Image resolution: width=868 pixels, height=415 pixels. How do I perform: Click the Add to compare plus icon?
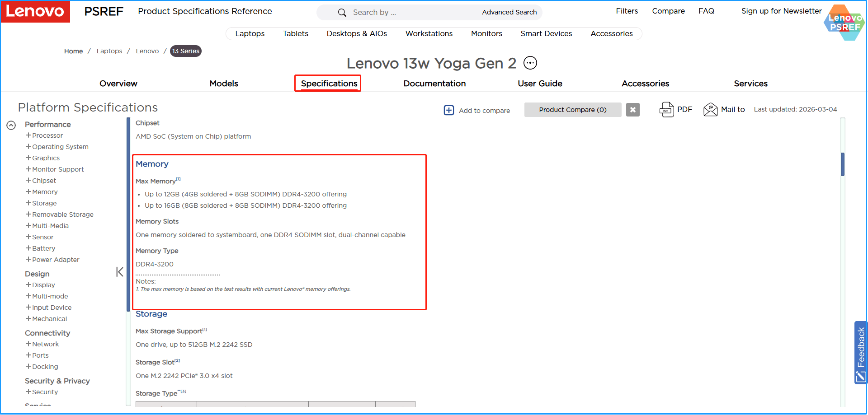[449, 110]
